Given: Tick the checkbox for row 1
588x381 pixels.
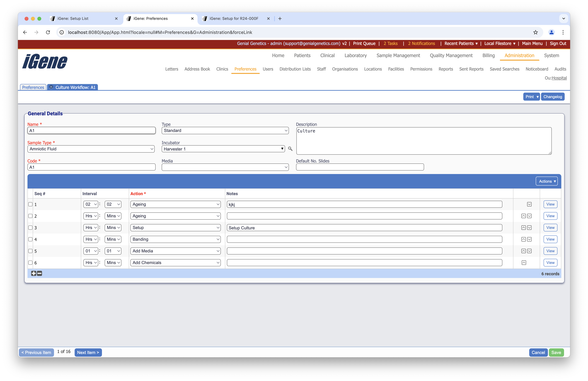Looking at the screenshot, I should pos(30,204).
